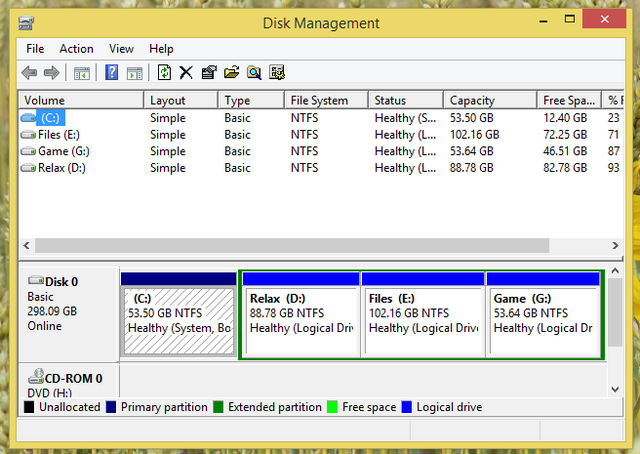The image size is (640, 454).
Task: Click the Delete X toolbar icon
Action: click(186, 73)
